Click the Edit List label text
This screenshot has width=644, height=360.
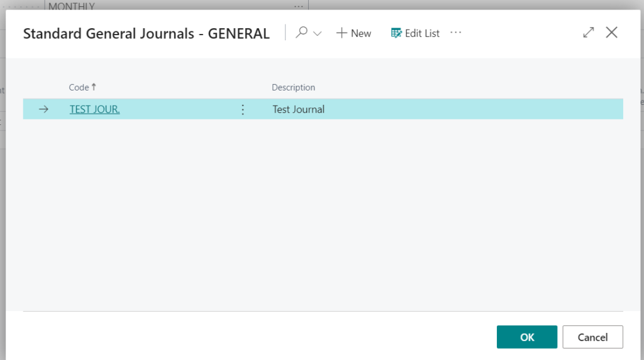(x=422, y=33)
